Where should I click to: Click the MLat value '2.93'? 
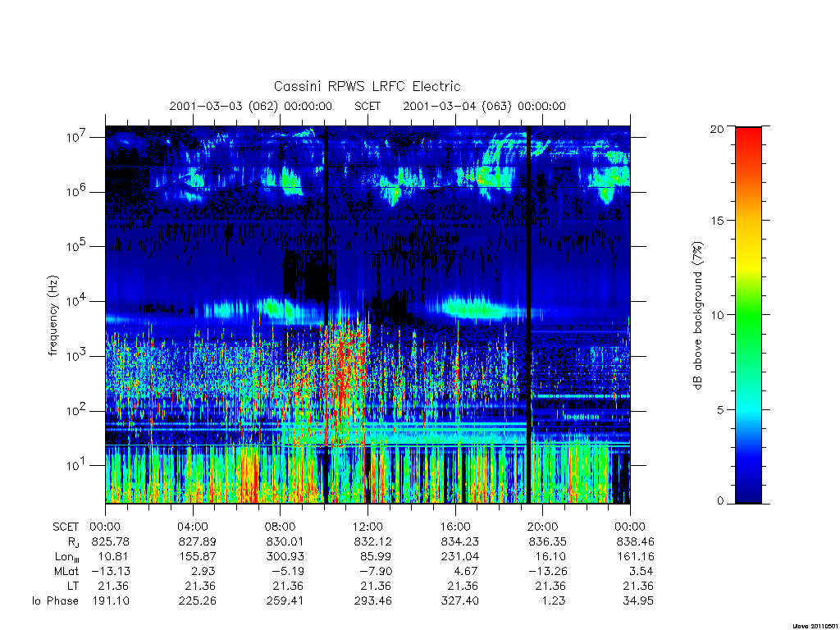coord(204,571)
